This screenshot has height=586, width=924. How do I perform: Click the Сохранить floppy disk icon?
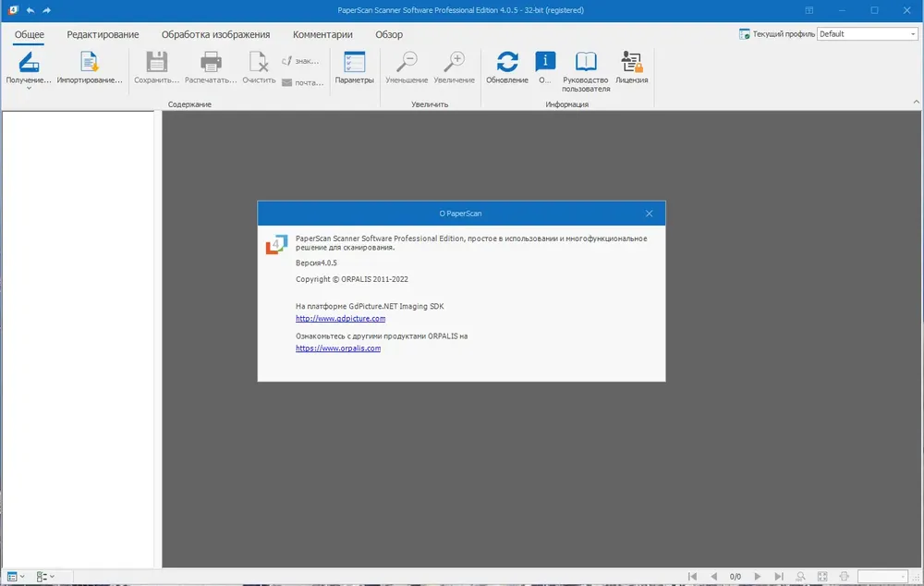point(157,62)
